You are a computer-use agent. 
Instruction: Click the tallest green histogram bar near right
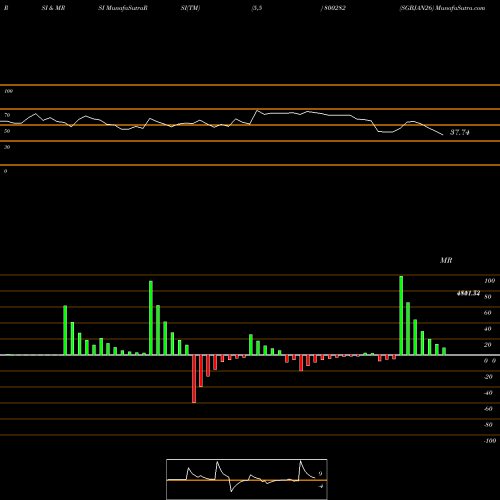[401, 315]
